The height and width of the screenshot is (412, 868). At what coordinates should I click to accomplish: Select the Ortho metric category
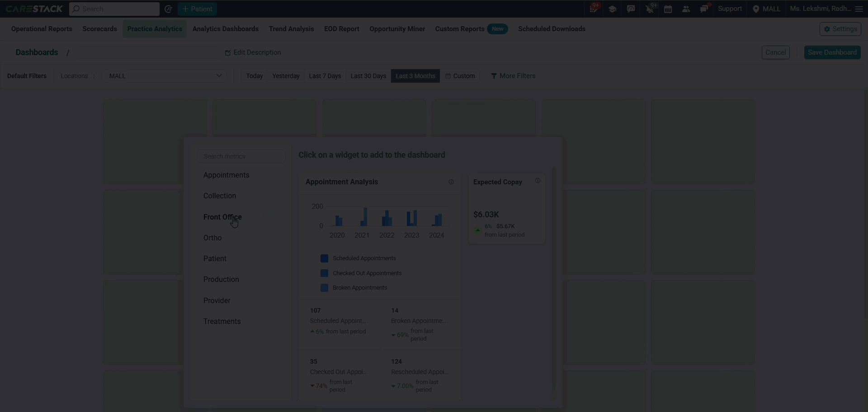tap(212, 238)
